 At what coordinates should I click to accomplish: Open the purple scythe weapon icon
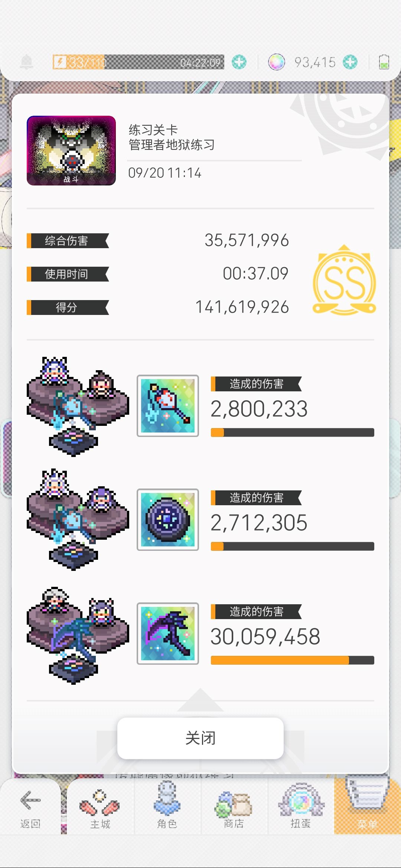tap(168, 634)
